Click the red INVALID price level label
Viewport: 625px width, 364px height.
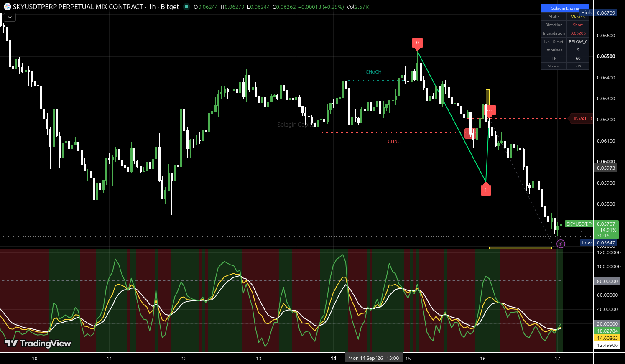point(581,119)
